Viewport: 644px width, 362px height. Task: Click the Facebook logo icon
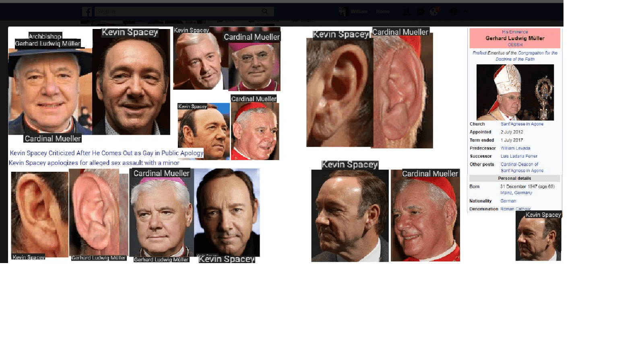click(87, 12)
